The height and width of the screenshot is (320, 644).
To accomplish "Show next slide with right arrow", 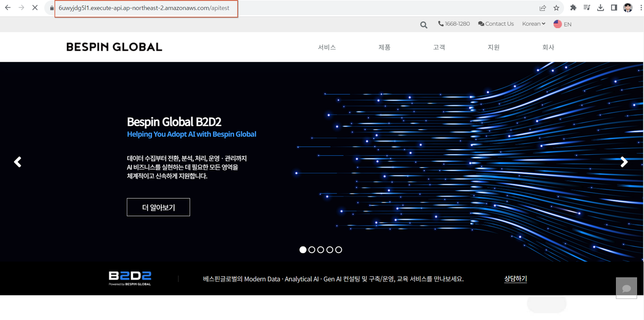I will (624, 162).
